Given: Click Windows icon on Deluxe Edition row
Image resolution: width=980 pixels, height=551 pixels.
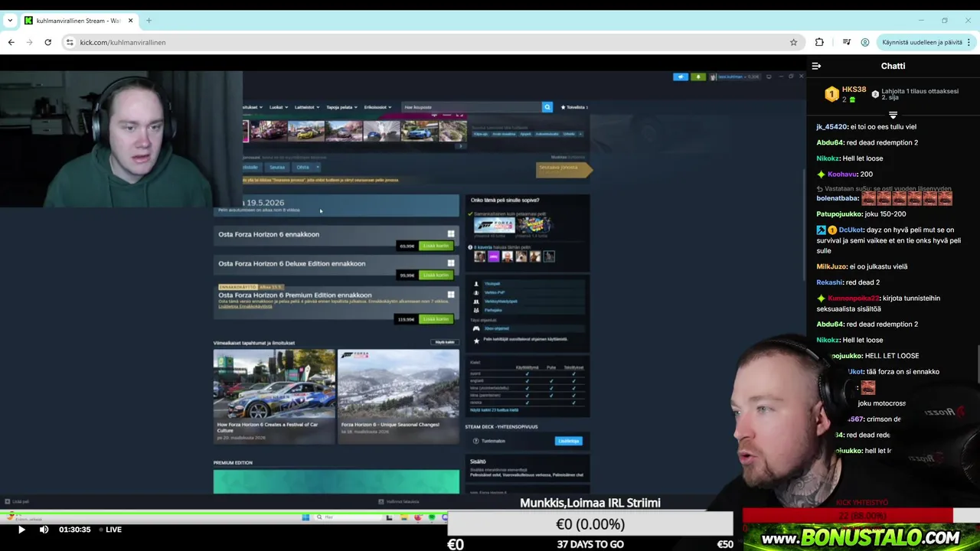Looking at the screenshot, I should (451, 263).
